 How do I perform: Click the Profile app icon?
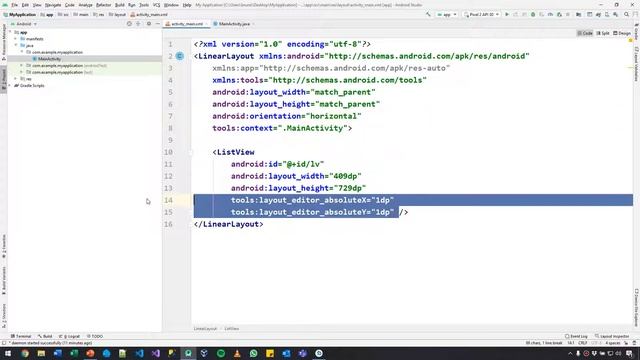550,14
